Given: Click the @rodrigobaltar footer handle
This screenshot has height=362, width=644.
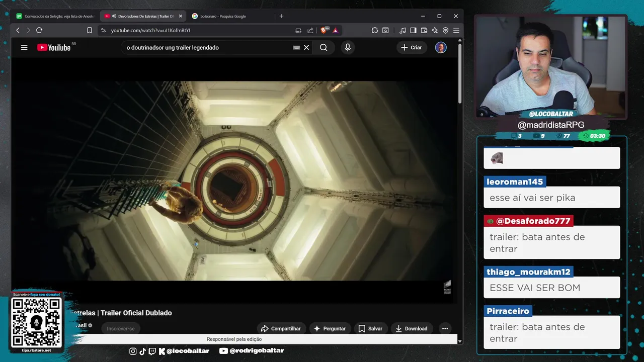Looking at the screenshot, I should 257,351.
